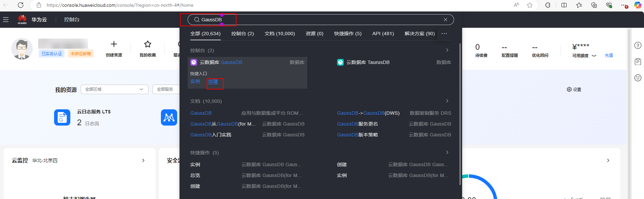Open the smiley feedback icon

click(x=638, y=78)
